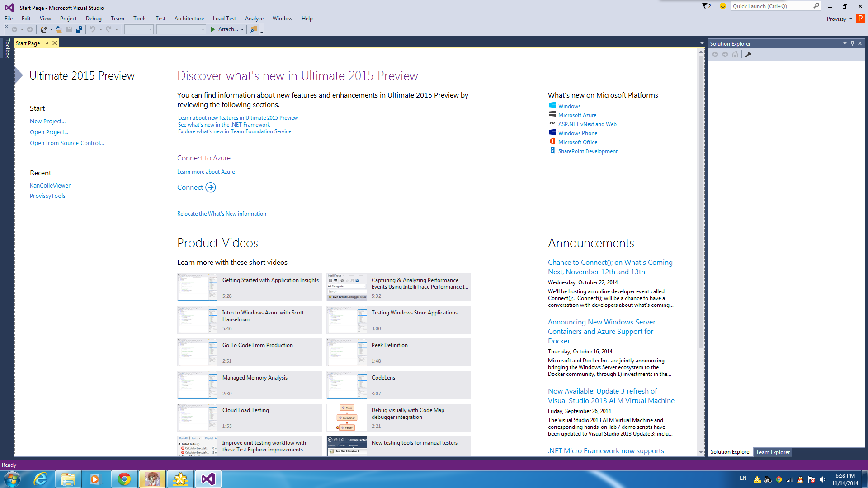The height and width of the screenshot is (488, 868).
Task: Click the Connect circled arrow icon
Action: pyautogui.click(x=211, y=187)
